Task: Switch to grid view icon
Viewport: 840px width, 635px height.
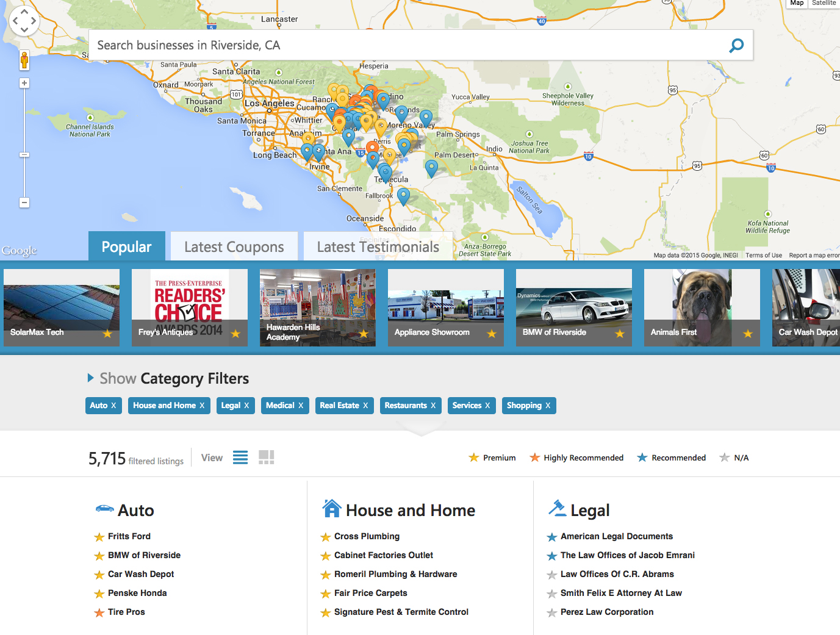Action: point(267,457)
